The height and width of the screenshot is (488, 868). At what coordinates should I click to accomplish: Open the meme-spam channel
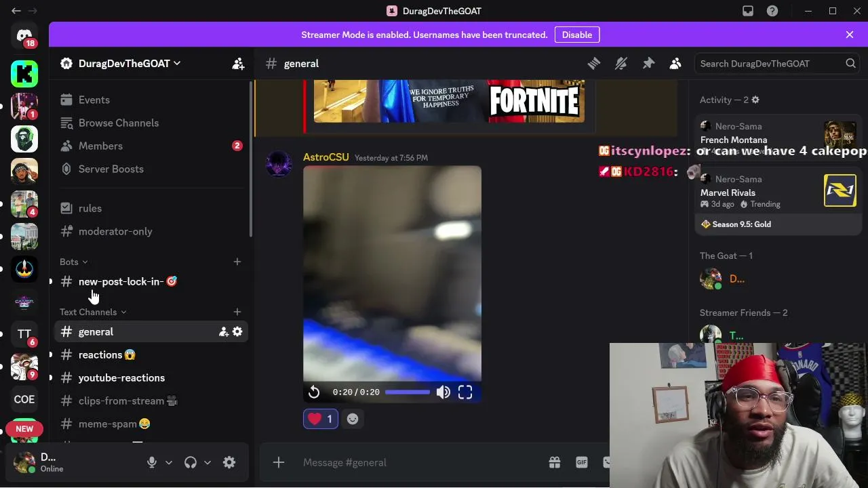[151, 424]
